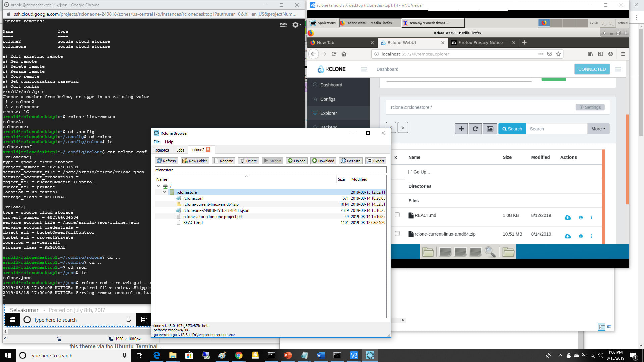Screen dimensions: 644x362
Task: Switch to the Jobs tab in Rclone Browser
Action: (180, 150)
